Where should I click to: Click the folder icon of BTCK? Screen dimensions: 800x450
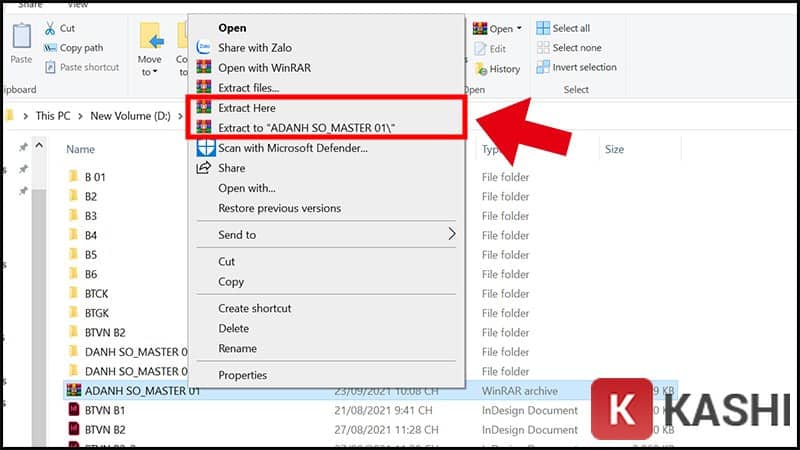click(73, 293)
